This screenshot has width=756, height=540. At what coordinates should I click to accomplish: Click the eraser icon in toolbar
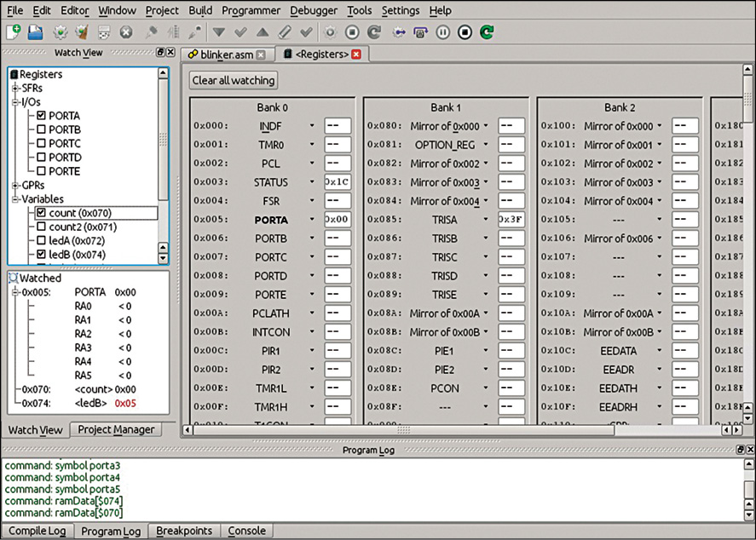(x=285, y=32)
